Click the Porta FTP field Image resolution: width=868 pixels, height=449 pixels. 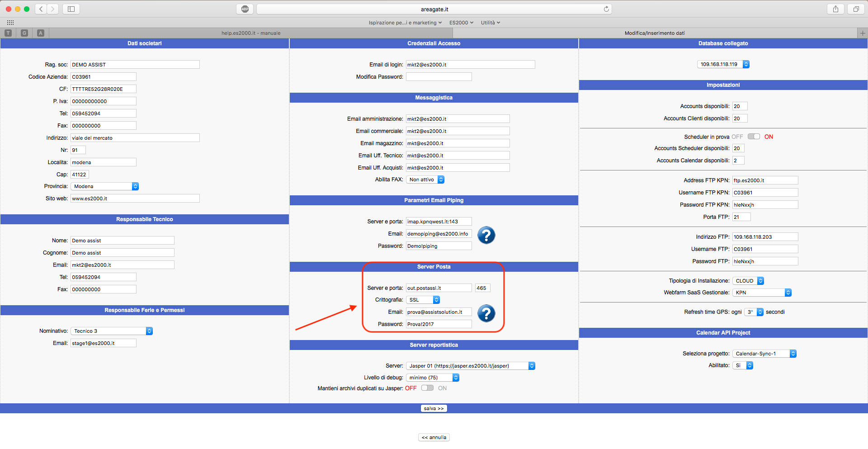[741, 217]
